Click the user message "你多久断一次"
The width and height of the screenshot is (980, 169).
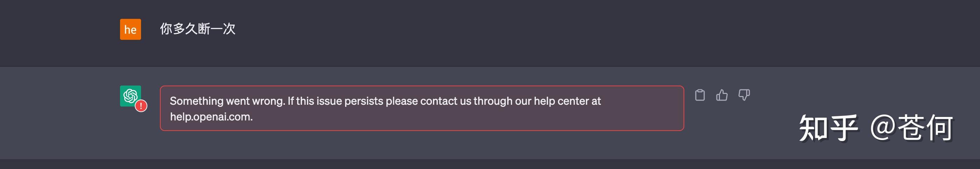(x=197, y=29)
